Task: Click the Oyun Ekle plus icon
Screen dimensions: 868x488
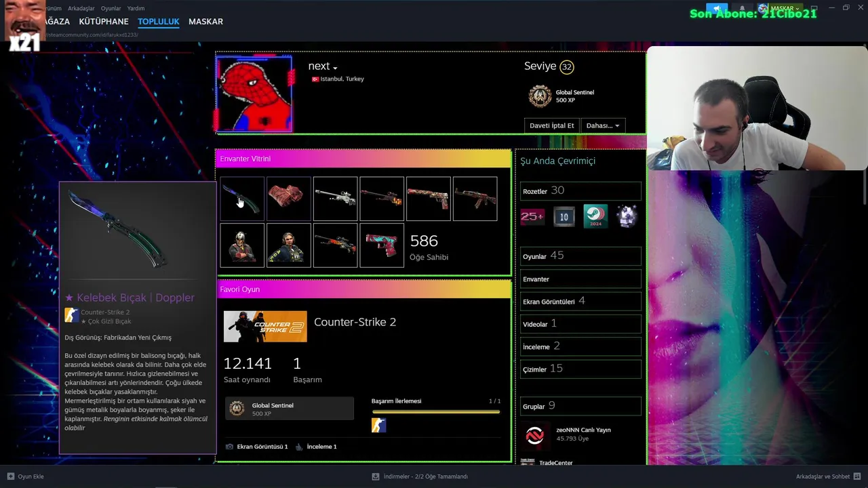Action: [x=10, y=476]
